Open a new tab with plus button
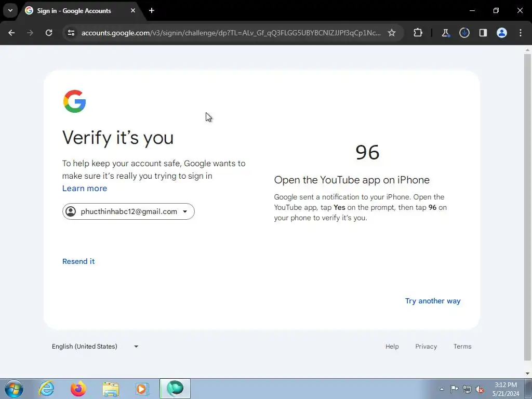 tap(152, 10)
